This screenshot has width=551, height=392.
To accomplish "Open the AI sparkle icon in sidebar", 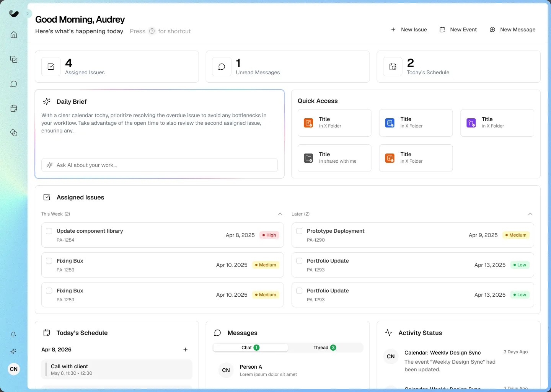I will [x=13, y=351].
